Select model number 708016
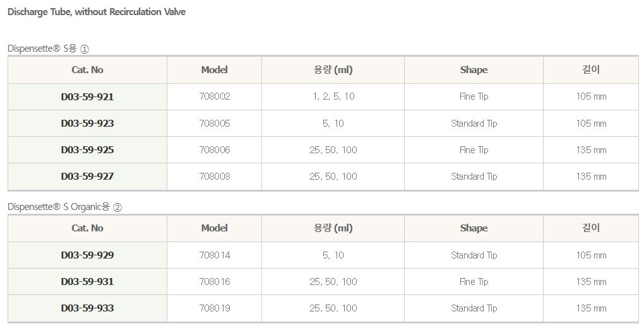 click(x=215, y=282)
